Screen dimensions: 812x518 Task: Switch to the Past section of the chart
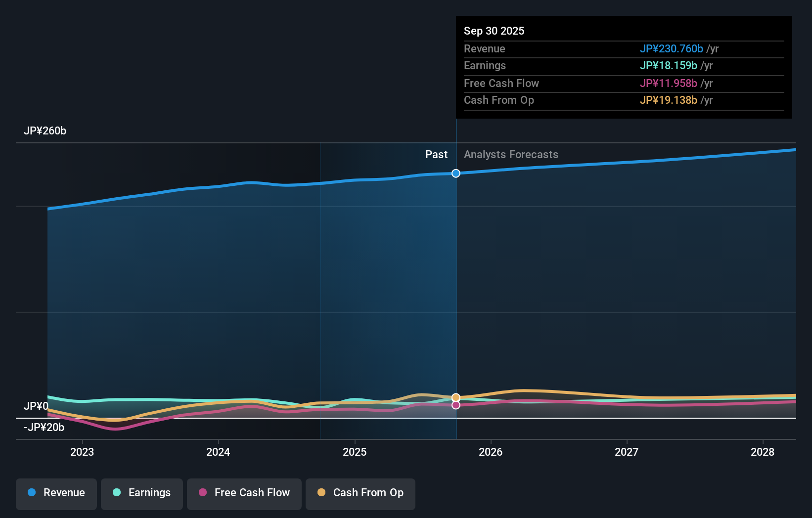click(x=436, y=154)
